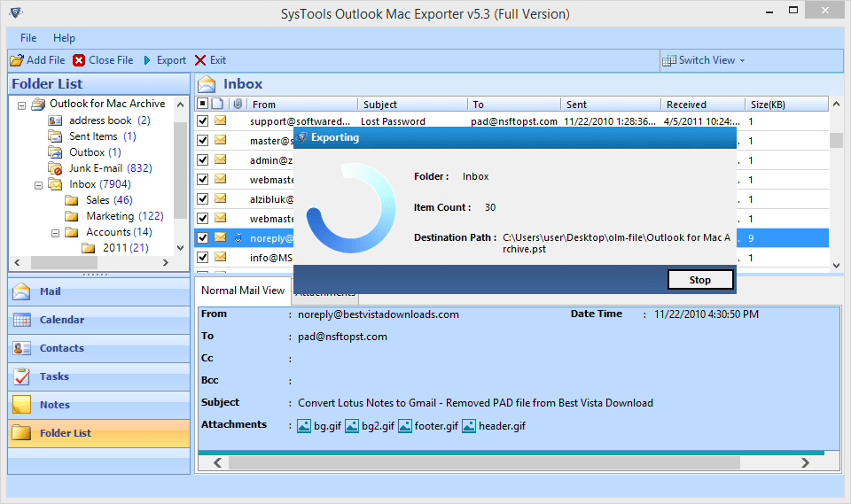
Task: Open the File menu
Action: [x=28, y=38]
